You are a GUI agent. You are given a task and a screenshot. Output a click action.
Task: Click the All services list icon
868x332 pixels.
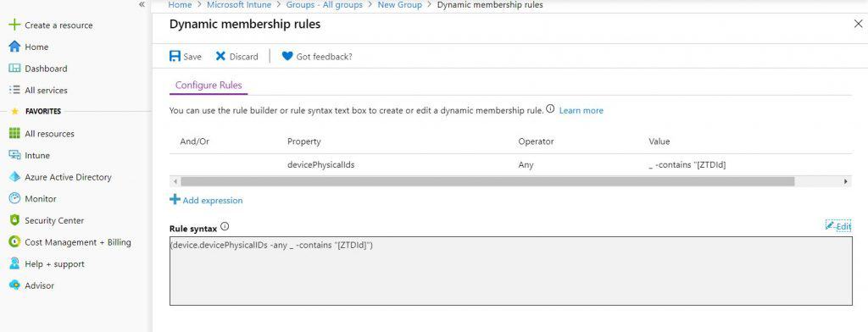14,90
